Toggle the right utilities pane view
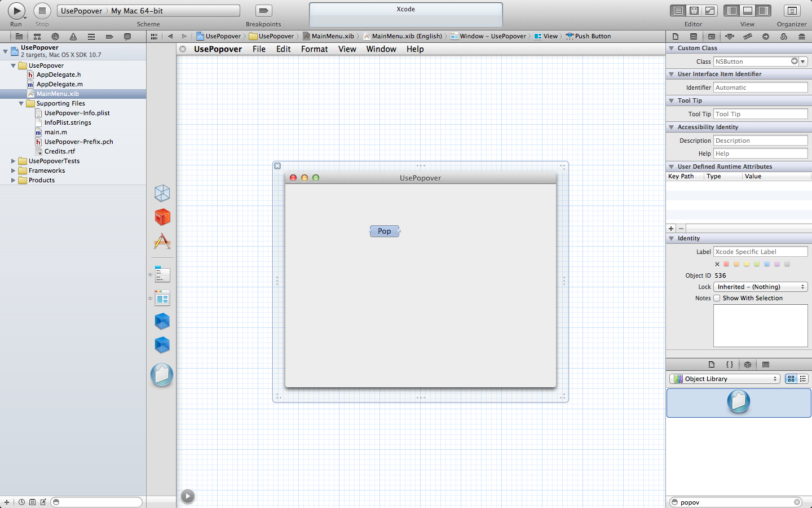 pos(764,11)
